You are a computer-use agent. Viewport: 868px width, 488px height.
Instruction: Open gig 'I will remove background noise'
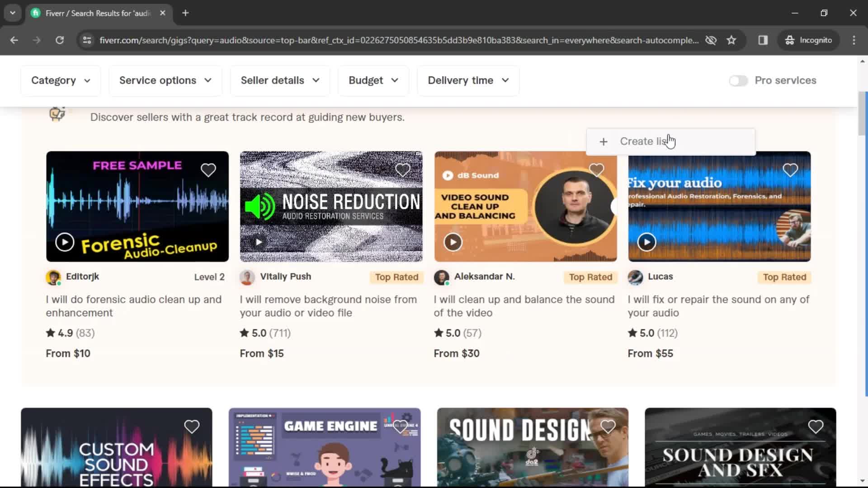[x=328, y=306]
